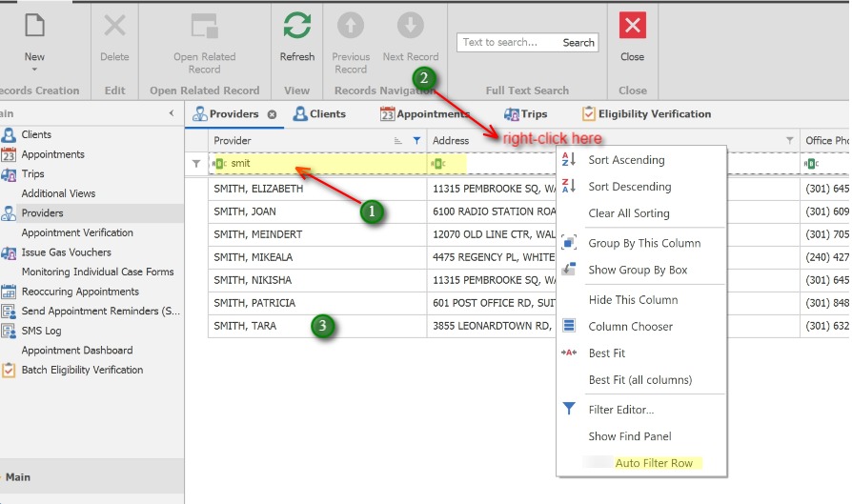Open Appointments in the sidebar
Viewport: 852px width, 504px height.
(52, 154)
